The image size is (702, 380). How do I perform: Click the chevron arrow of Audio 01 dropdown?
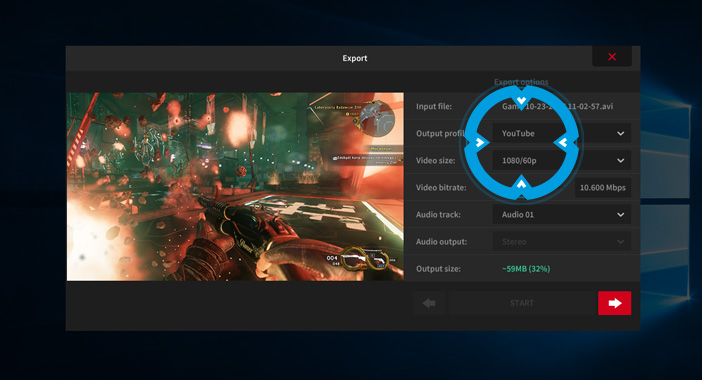coord(621,215)
